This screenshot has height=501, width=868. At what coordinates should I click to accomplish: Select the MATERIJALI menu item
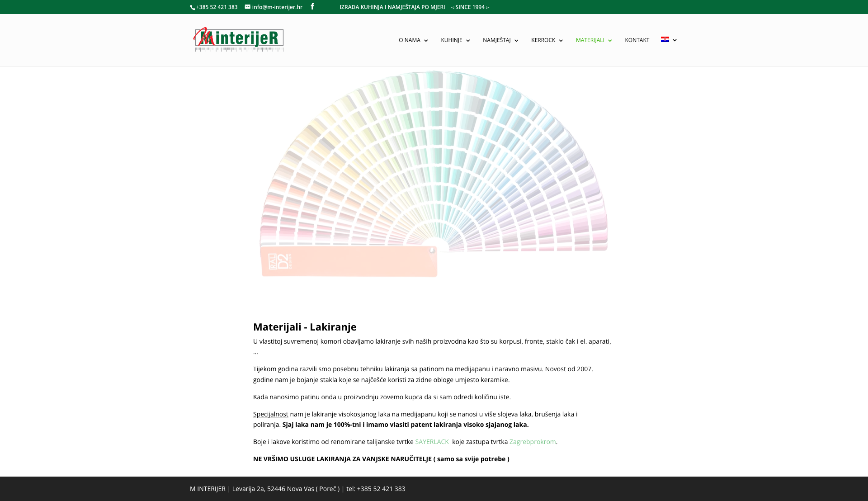[590, 40]
